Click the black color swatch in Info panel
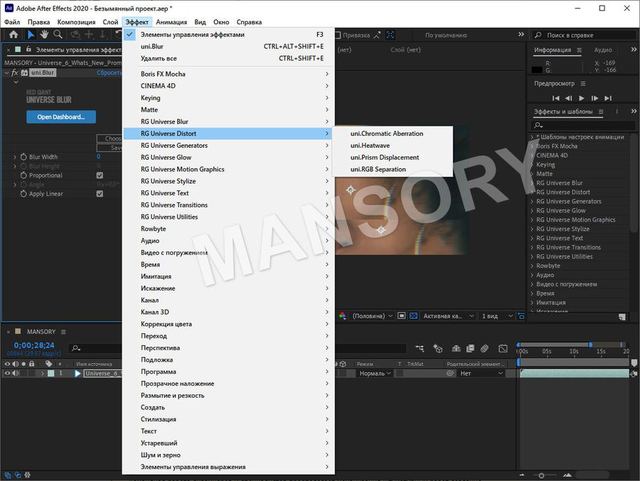The width and height of the screenshot is (640, 481). click(541, 68)
